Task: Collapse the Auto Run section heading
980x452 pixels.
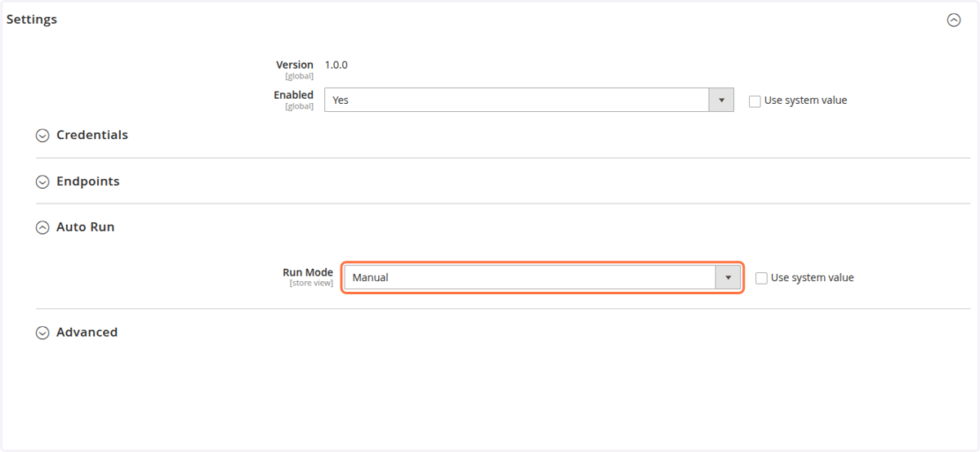Action: 85,227
